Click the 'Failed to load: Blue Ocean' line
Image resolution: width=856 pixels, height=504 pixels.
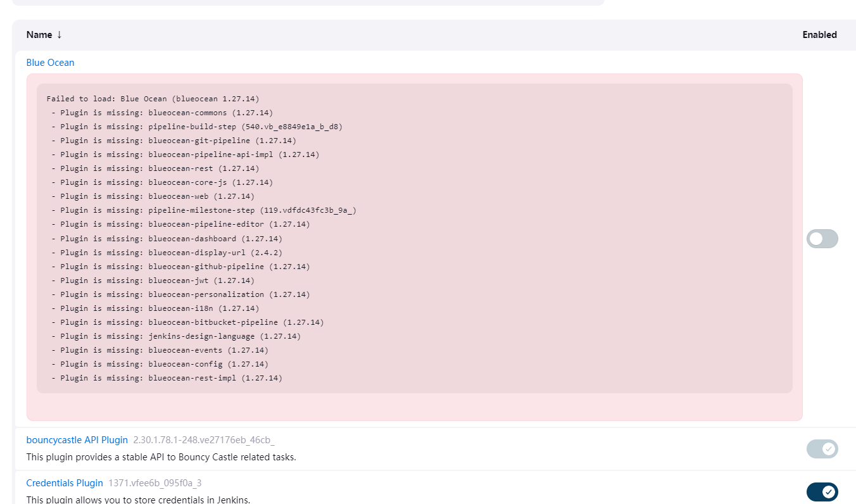pos(153,99)
